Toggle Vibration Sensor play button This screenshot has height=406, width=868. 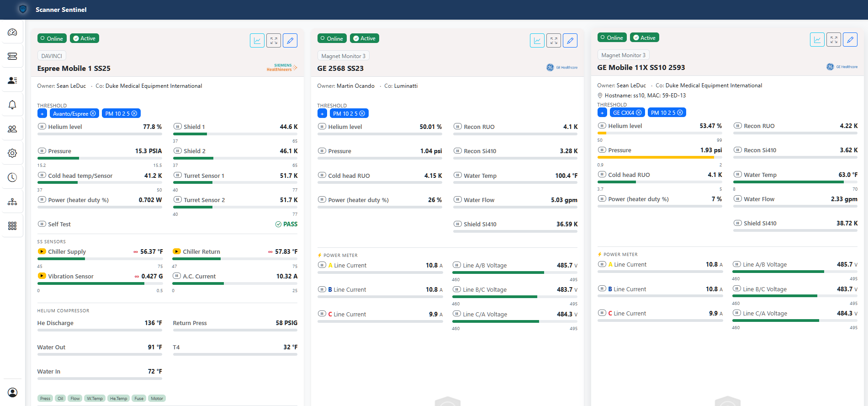[x=42, y=276]
